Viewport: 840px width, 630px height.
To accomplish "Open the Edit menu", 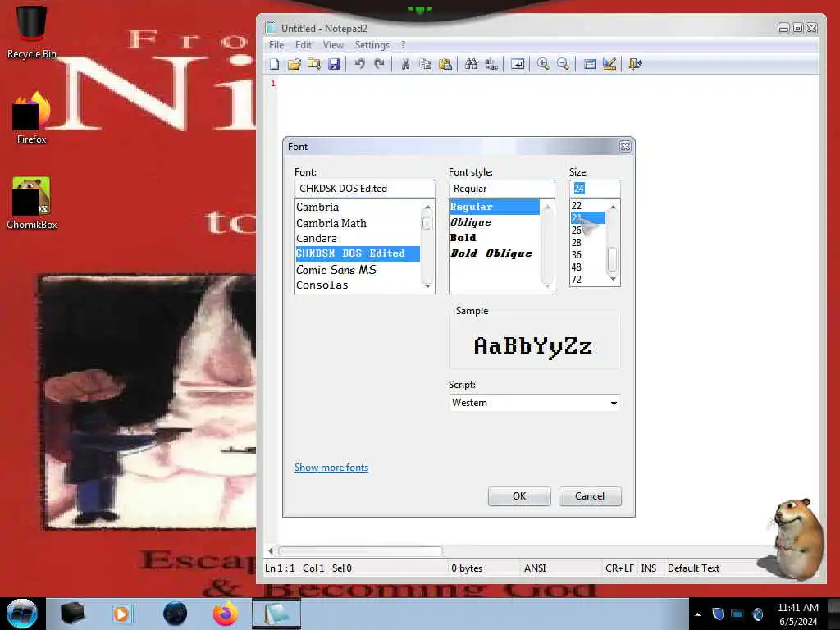I will tap(304, 45).
